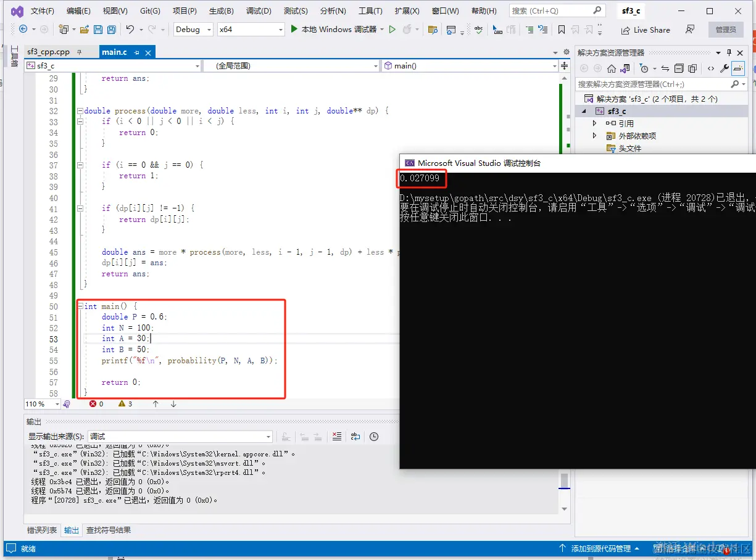756x560 pixels.
Task: Close the main.c tab
Action: pyautogui.click(x=147, y=52)
